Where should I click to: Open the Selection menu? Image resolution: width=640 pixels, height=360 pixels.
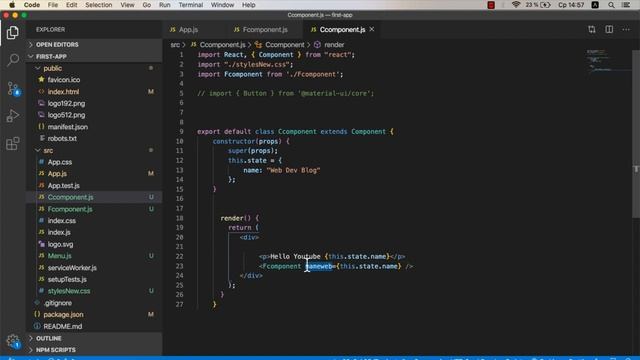point(98,5)
